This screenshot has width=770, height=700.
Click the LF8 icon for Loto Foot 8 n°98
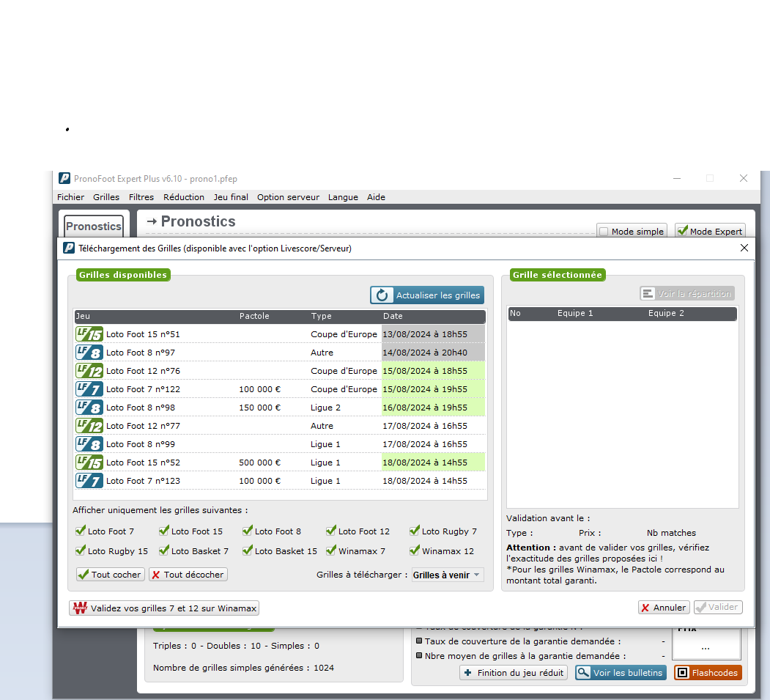[x=89, y=408]
